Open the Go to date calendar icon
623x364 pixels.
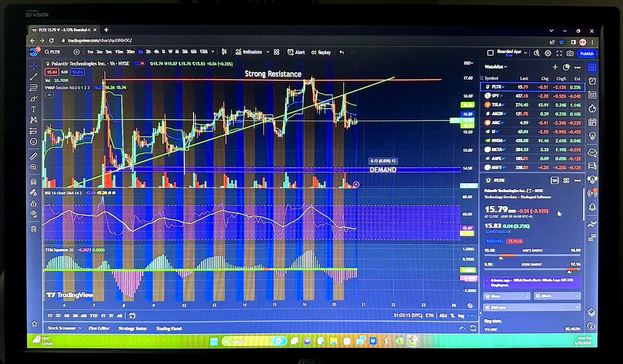[x=132, y=315]
